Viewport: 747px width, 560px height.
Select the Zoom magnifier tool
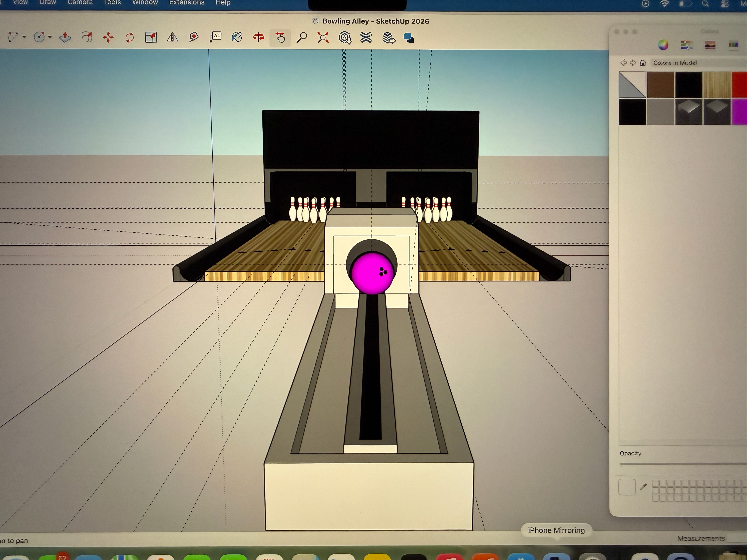(302, 37)
